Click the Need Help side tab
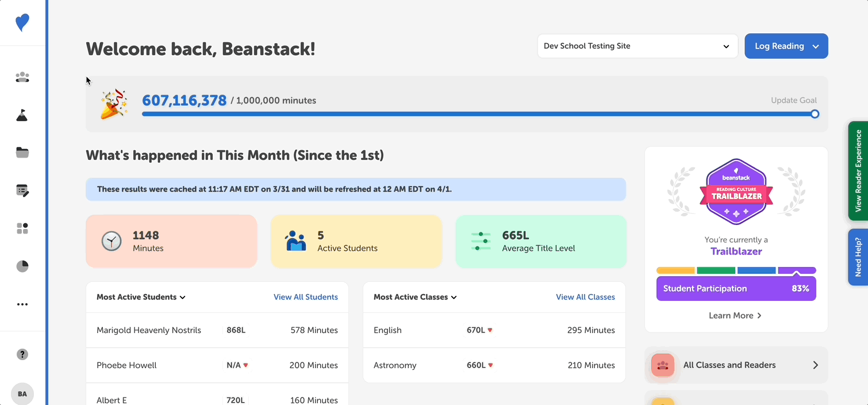868x405 pixels. coord(858,257)
